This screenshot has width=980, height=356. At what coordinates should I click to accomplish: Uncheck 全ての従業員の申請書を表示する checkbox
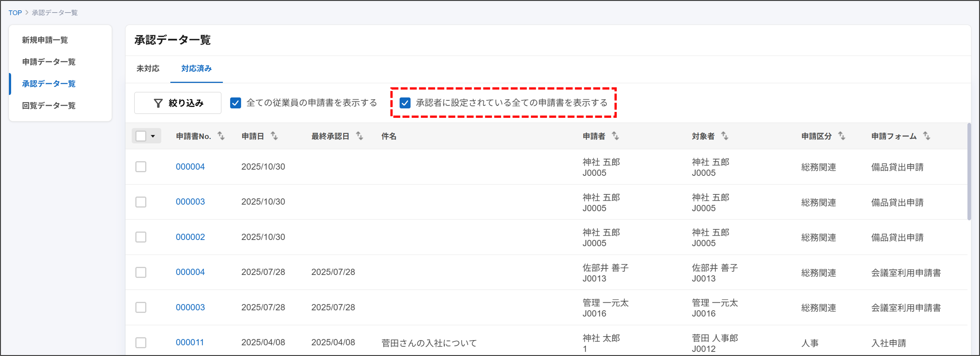[x=235, y=103]
